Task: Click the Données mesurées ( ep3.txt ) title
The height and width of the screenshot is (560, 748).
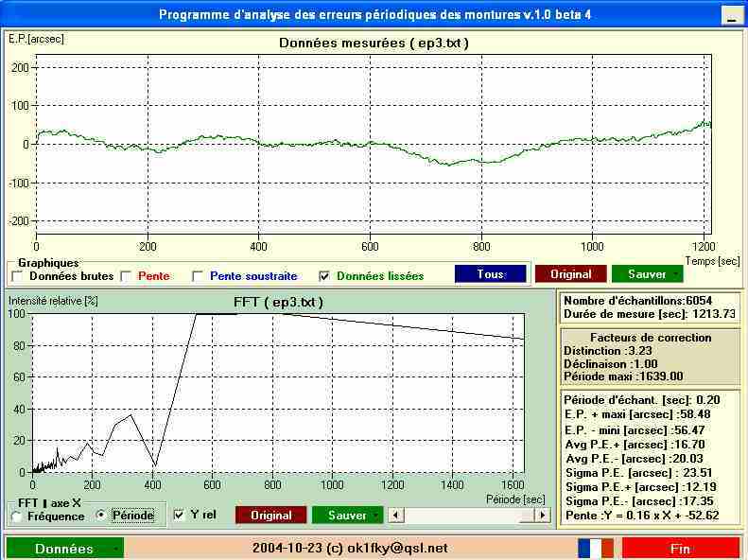Action: point(374,43)
